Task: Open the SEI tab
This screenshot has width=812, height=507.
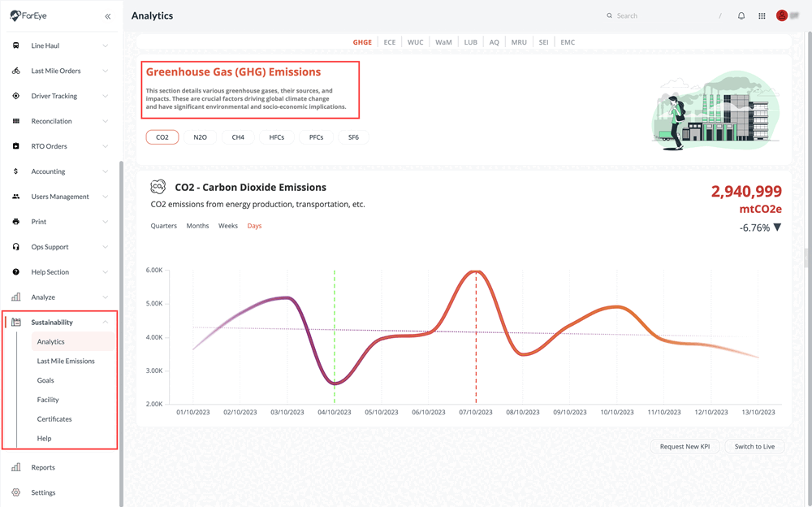Action: pos(543,42)
